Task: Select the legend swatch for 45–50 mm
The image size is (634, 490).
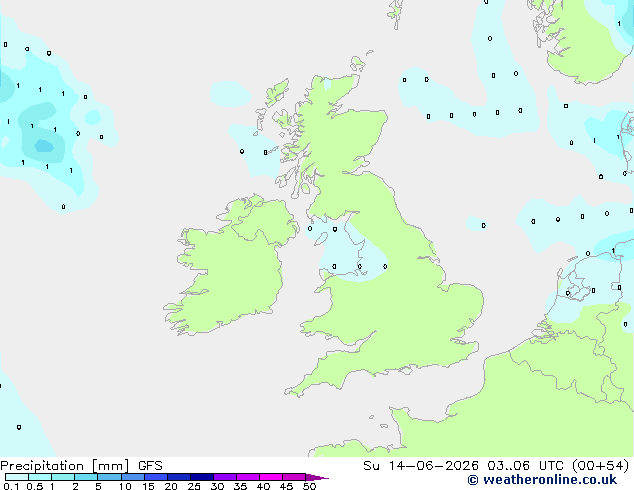Action: pyautogui.click(x=294, y=477)
